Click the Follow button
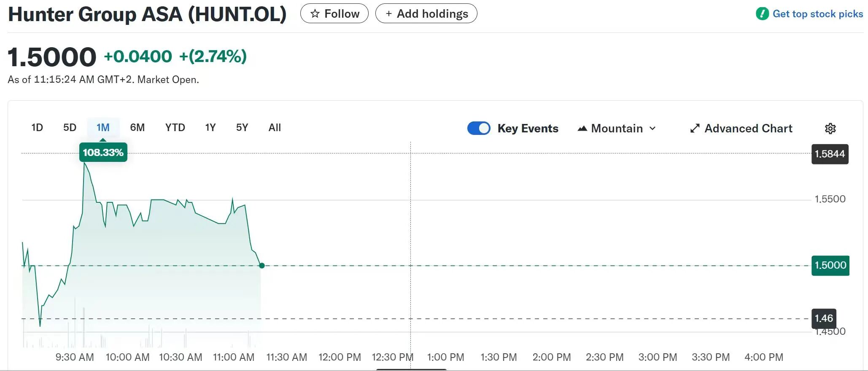Image resolution: width=868 pixels, height=371 pixels. (334, 14)
